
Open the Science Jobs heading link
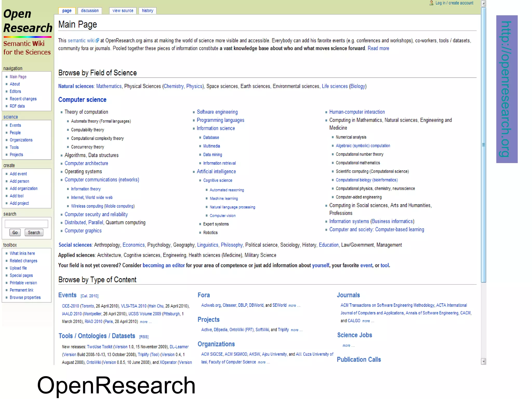354,335
